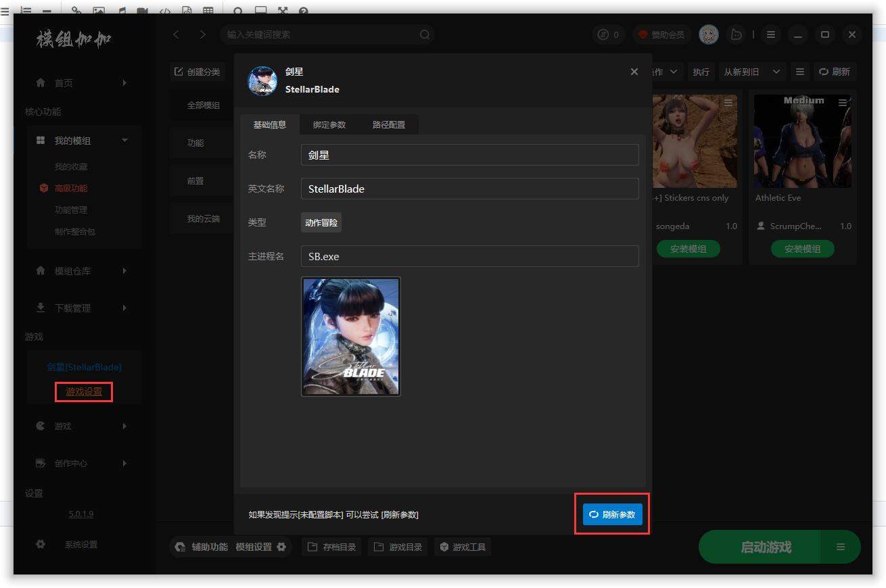This screenshot has width=886, height=588.
Task: Click the version number 5.0.1.9
Action: (81, 514)
